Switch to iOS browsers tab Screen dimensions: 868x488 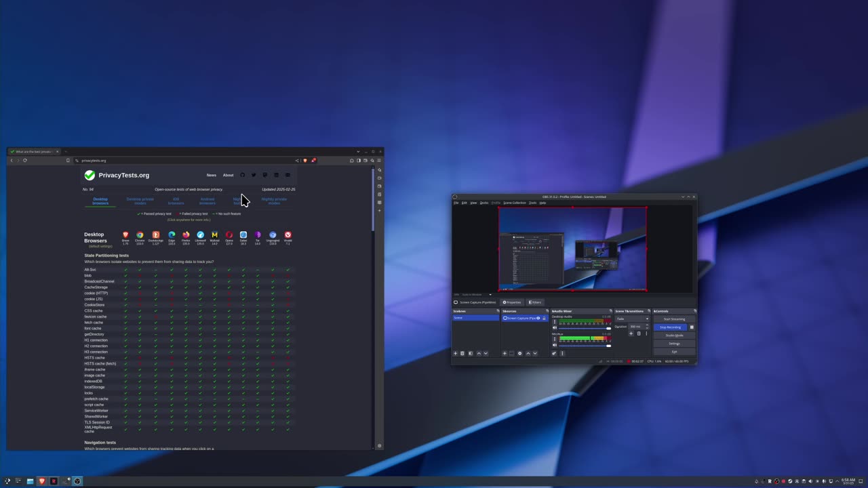(176, 201)
